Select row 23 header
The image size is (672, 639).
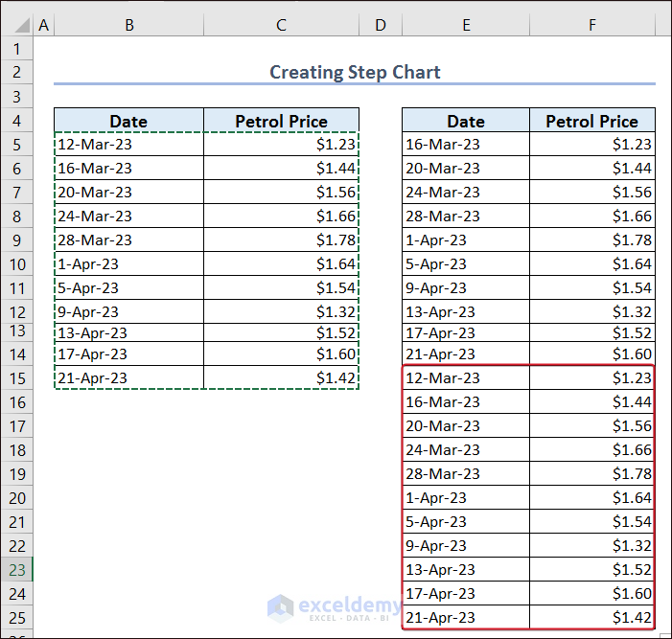pyautogui.click(x=16, y=569)
